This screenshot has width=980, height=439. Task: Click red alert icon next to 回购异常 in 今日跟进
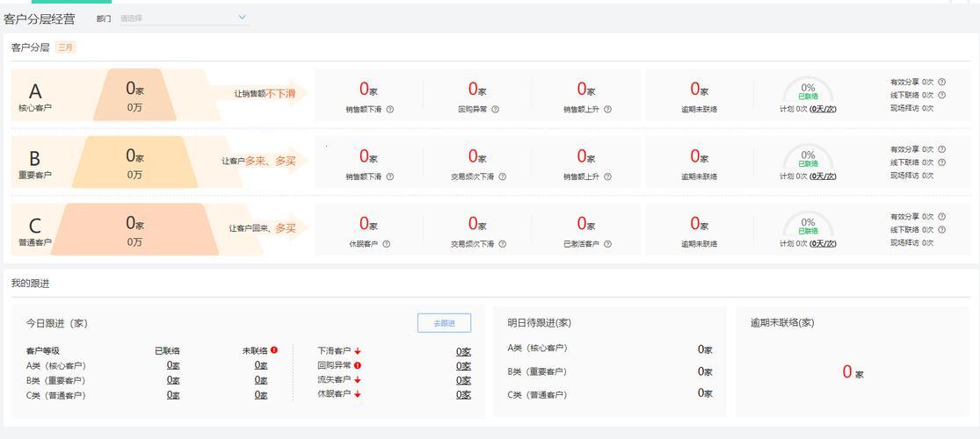click(358, 365)
